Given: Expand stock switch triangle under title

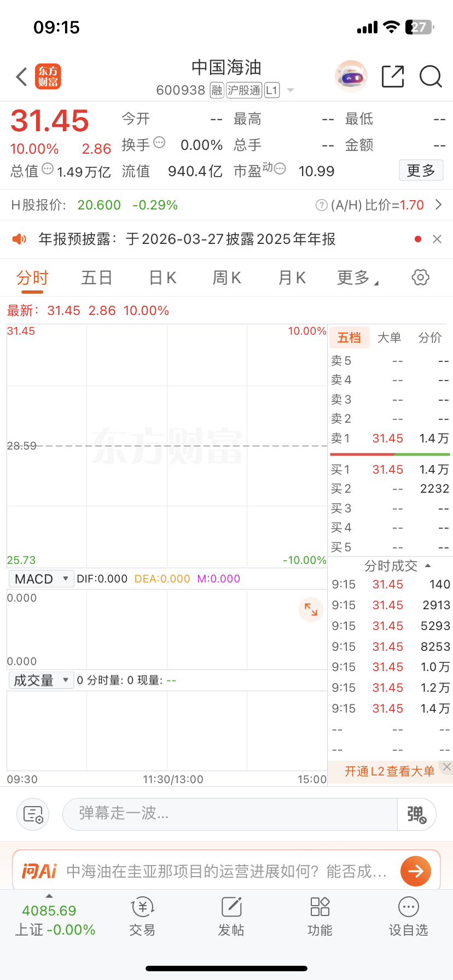Looking at the screenshot, I should click(x=291, y=90).
